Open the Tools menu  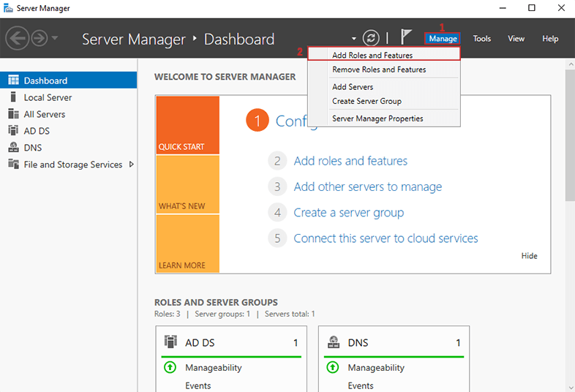481,39
